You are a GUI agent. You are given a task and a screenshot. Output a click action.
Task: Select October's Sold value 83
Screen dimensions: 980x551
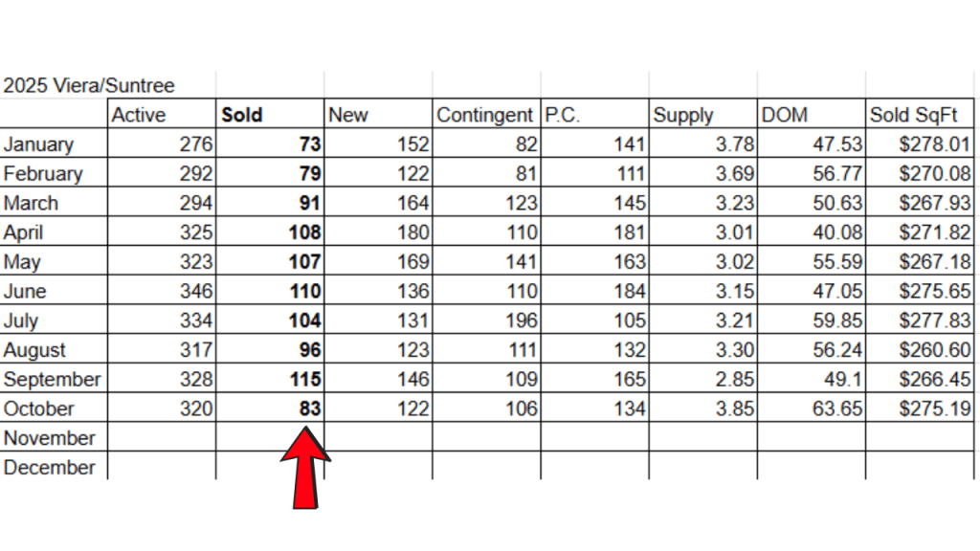coord(308,408)
